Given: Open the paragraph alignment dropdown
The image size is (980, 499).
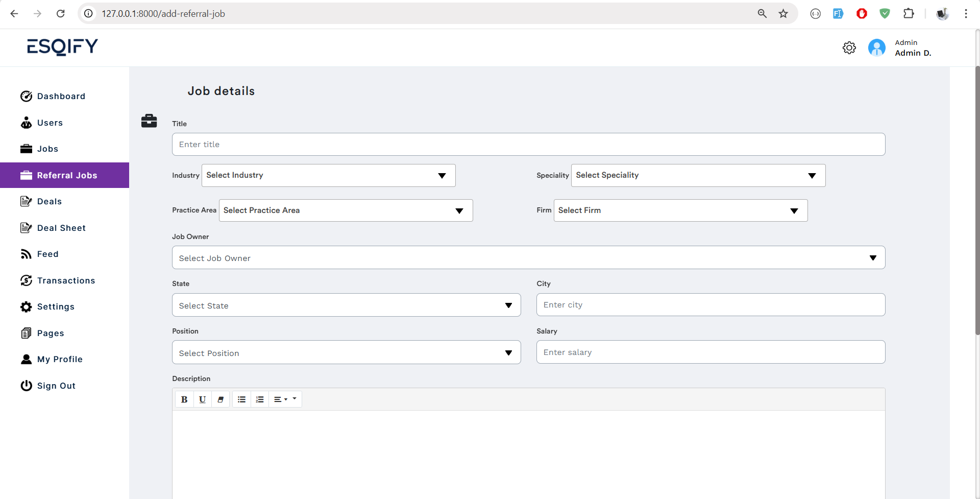Looking at the screenshot, I should pyautogui.click(x=285, y=399).
